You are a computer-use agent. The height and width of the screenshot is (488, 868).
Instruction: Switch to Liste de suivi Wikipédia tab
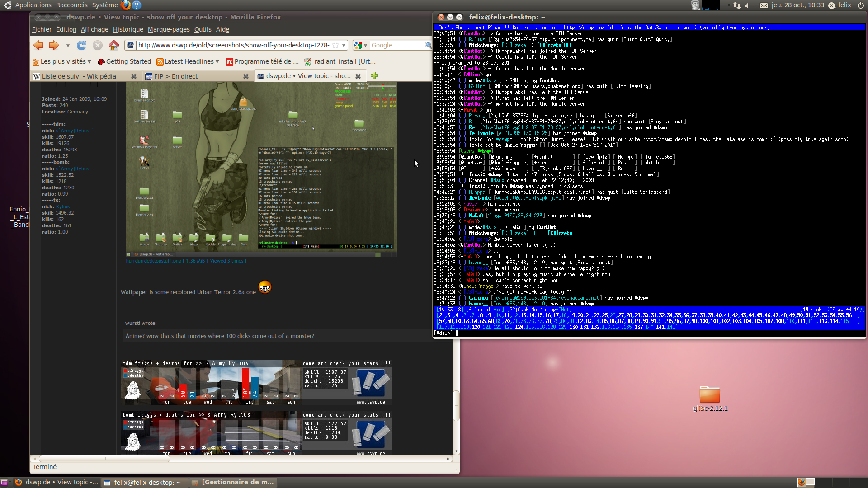click(79, 76)
